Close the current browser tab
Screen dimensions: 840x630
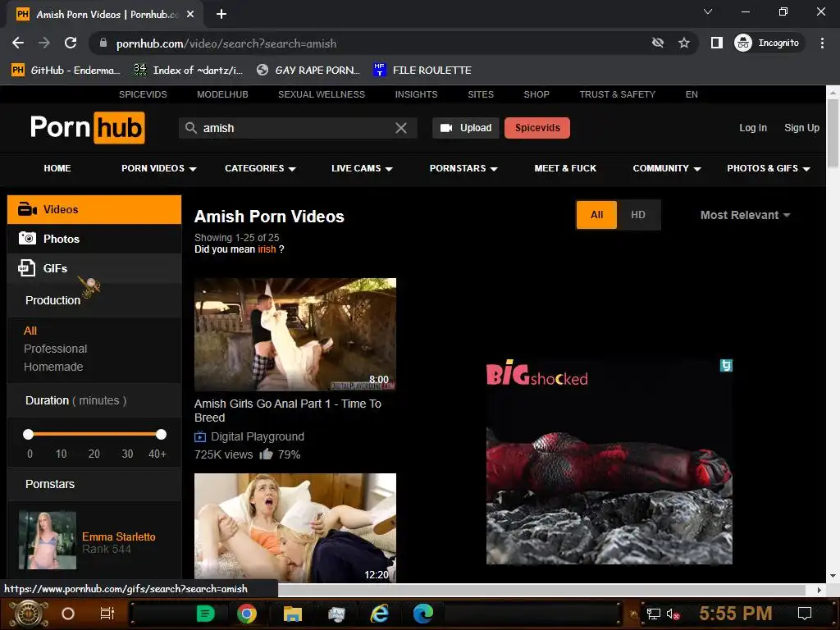tap(190, 15)
